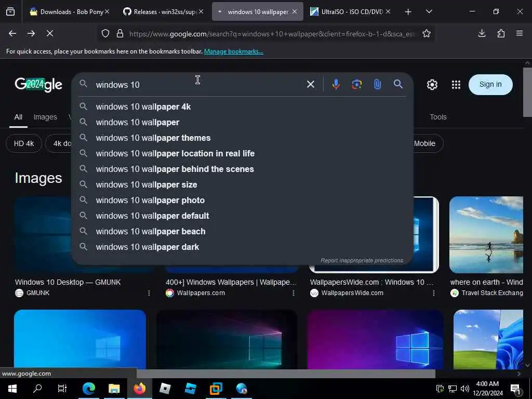
Task: Clear the Google search box text
Action: click(x=311, y=84)
